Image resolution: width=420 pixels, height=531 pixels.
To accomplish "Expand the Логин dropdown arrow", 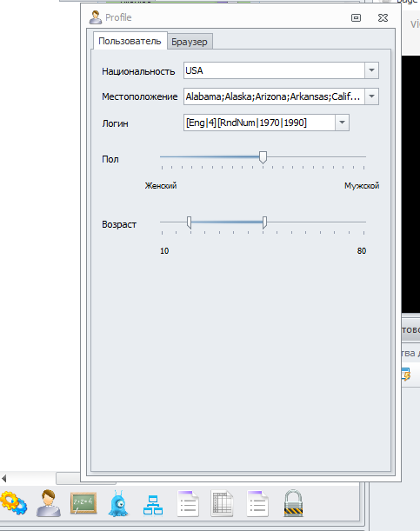I will [342, 123].
